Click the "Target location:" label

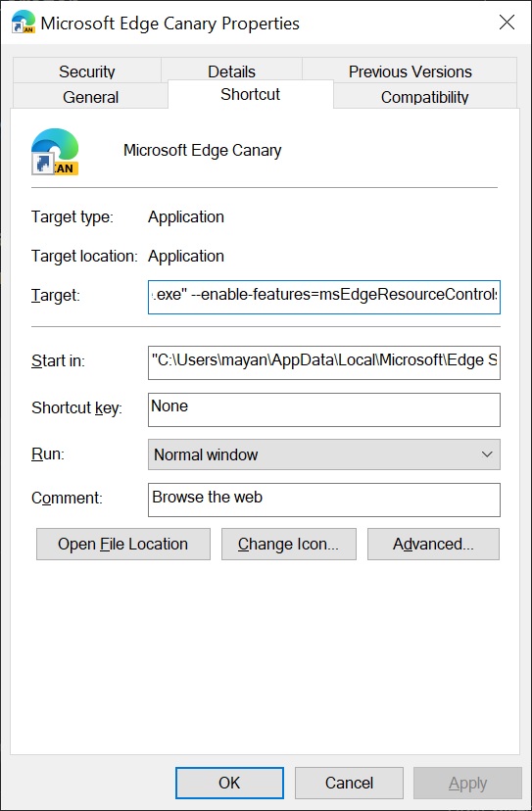pos(84,256)
